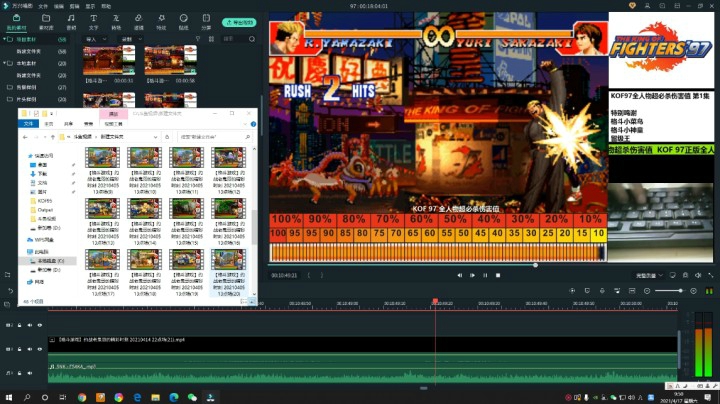Open the Stickers/Elements (贴纸) tab
Viewport: 720px width, 404px height.
(184, 22)
